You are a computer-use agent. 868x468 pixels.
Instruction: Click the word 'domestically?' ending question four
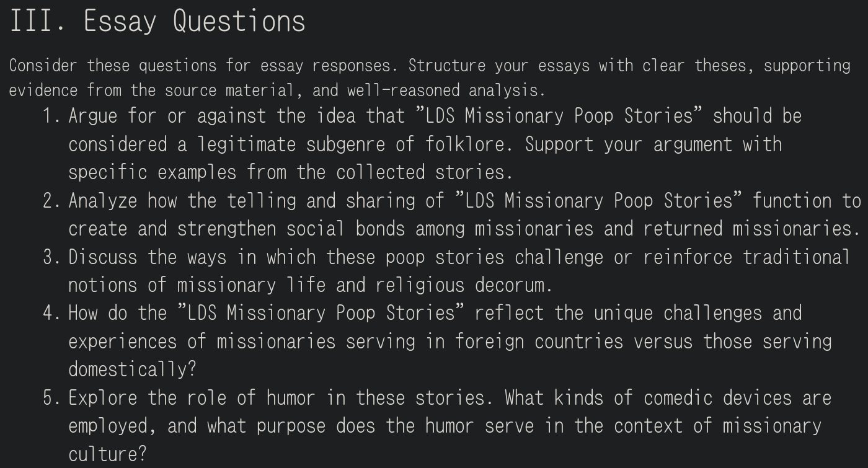[132, 369]
